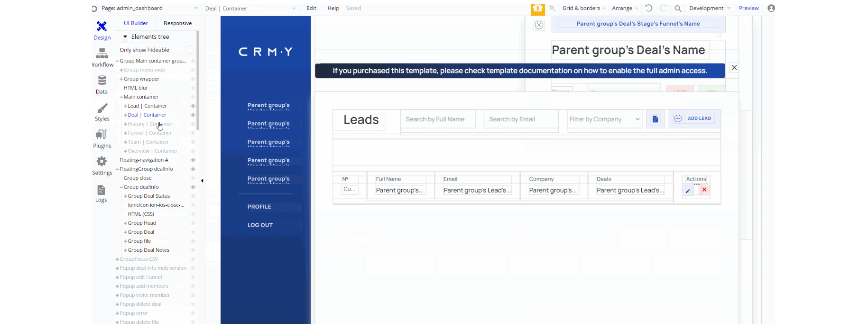The width and height of the screenshot is (868, 329).
Task: Click the ADD LEAD button
Action: click(x=694, y=119)
